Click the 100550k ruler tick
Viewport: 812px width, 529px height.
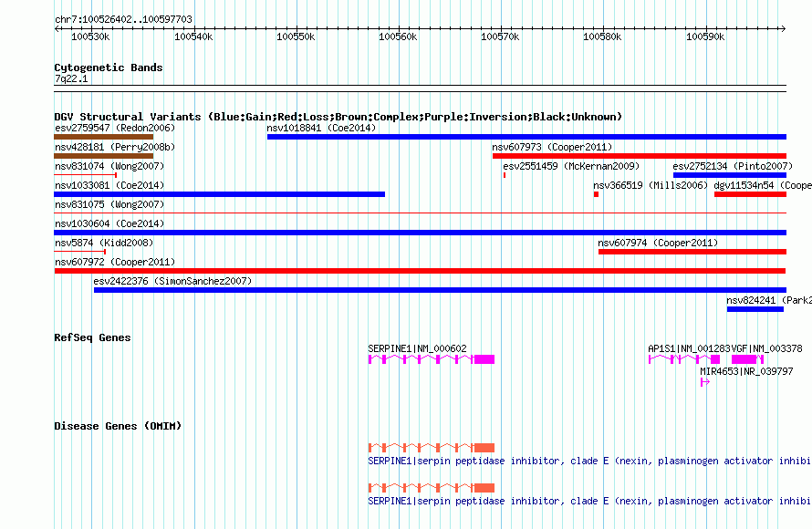(x=296, y=36)
